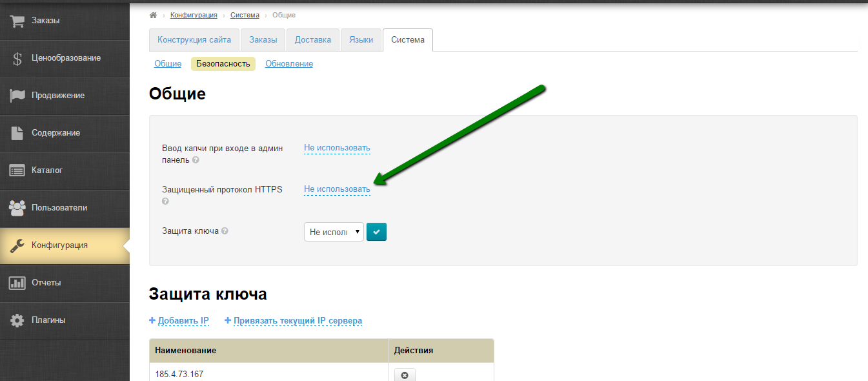Open the Продвижение sidebar section

pyautogui.click(x=65, y=96)
